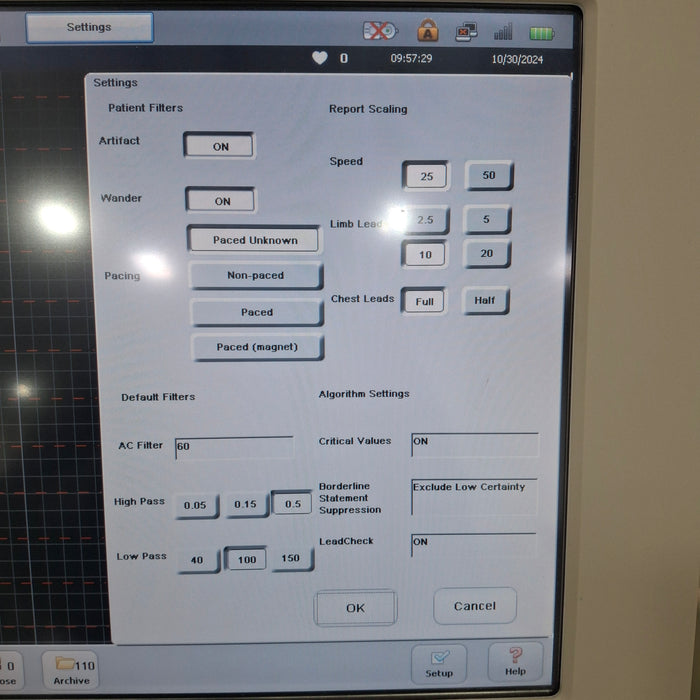
Task: Open the Setup button with checkmark
Action: point(439,664)
